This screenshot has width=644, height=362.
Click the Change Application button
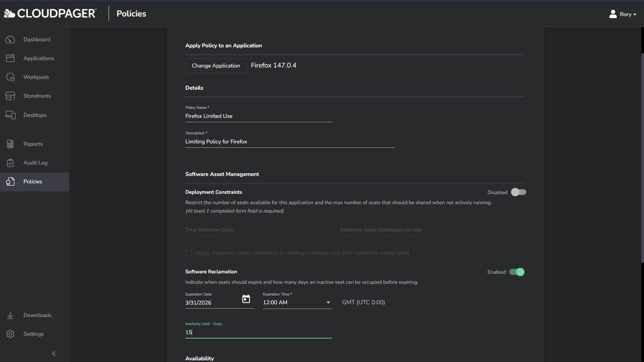216,66
